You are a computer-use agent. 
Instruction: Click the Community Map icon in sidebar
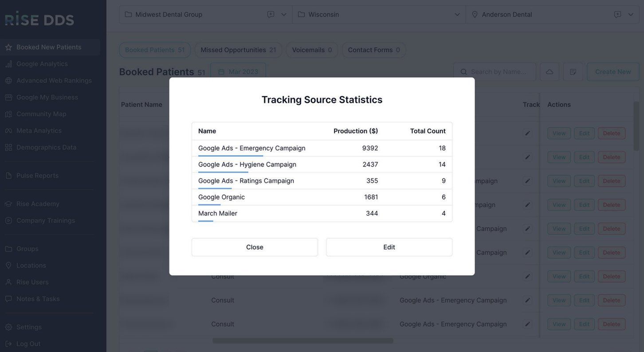click(8, 114)
